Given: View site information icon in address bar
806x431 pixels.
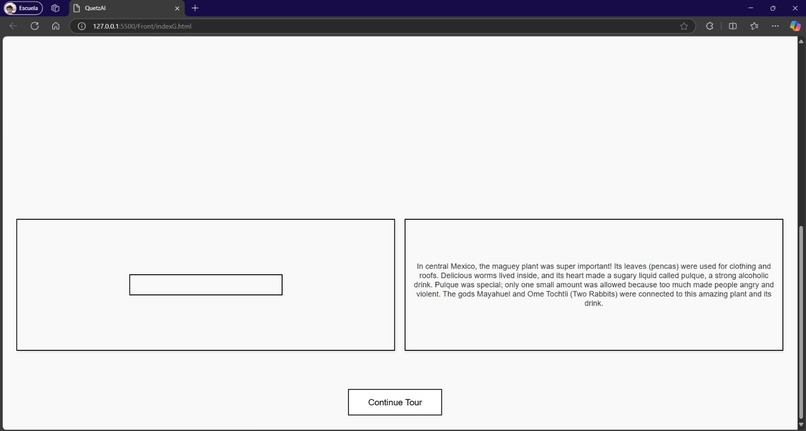Looking at the screenshot, I should click(81, 26).
